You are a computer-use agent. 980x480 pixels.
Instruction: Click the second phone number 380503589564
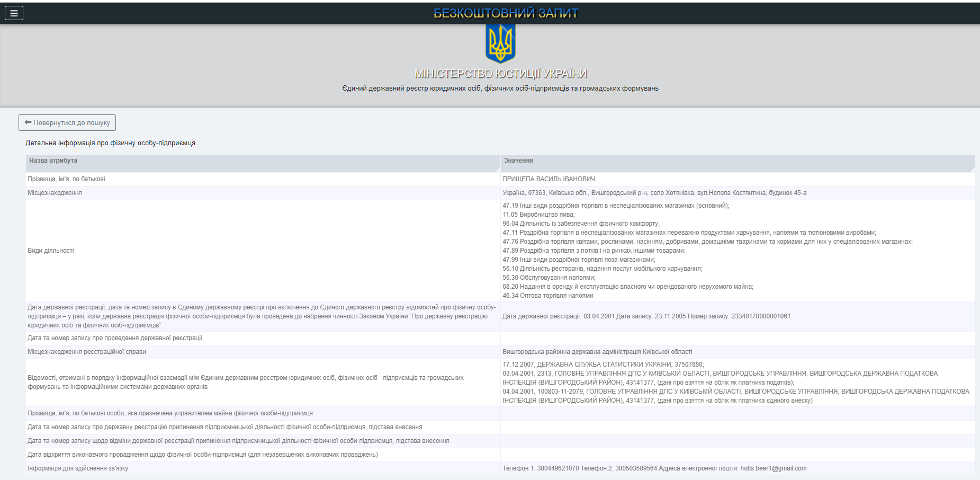[636, 468]
